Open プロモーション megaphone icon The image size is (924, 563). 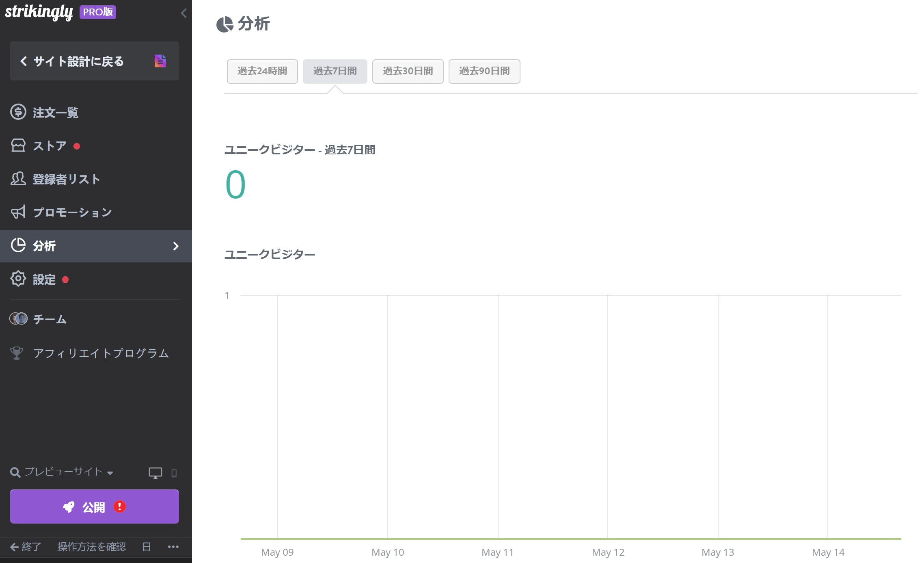click(18, 212)
